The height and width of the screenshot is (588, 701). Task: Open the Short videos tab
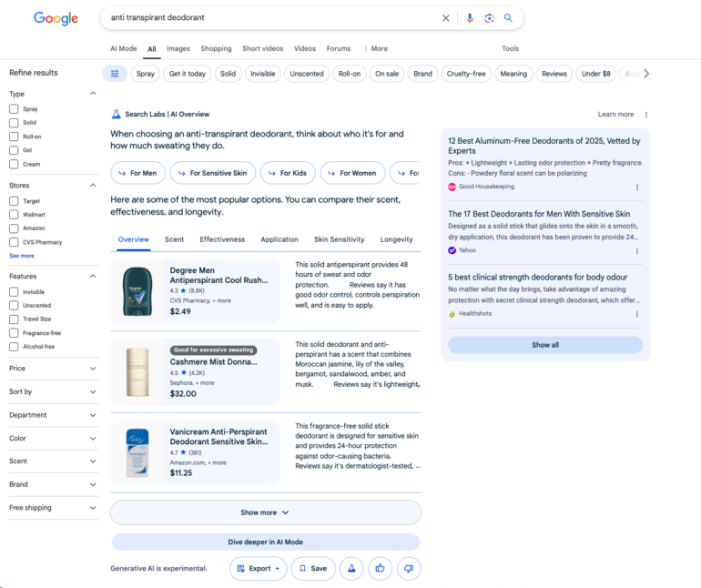(263, 49)
